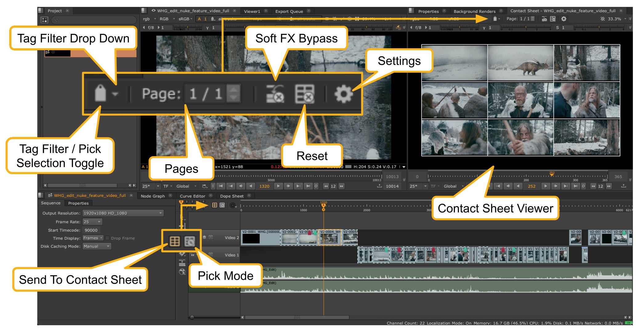This screenshot has height=332, width=644.
Task: Click the Contact Sheet Reset icon
Action: 553,19
